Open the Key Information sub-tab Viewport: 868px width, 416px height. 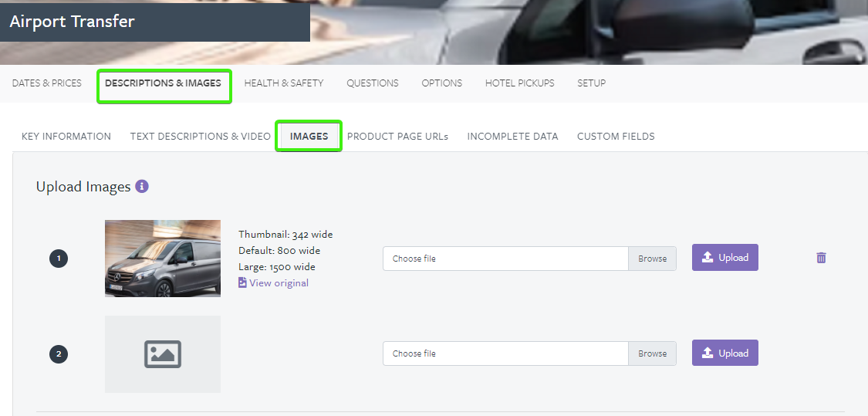coord(66,137)
